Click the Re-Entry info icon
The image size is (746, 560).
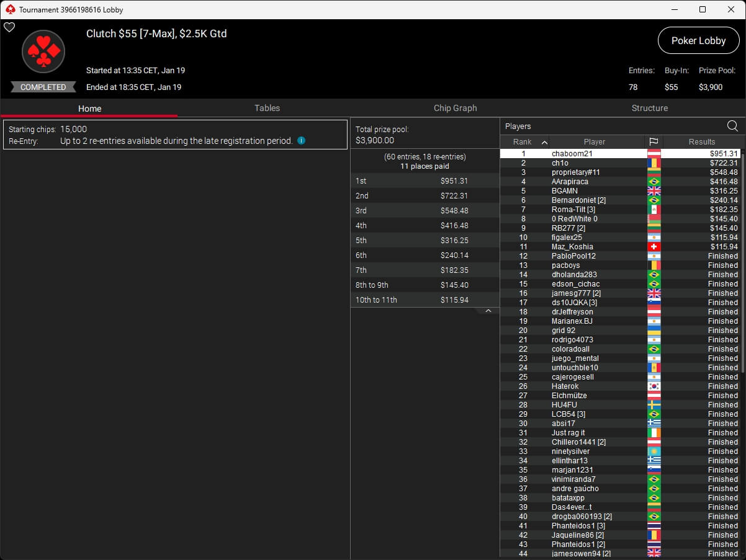301,141
